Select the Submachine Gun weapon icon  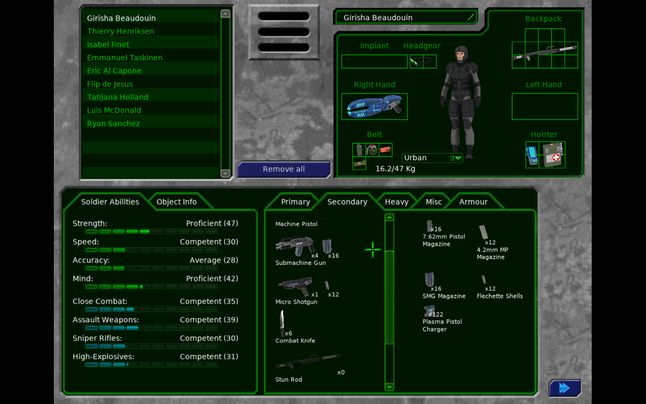click(x=295, y=246)
